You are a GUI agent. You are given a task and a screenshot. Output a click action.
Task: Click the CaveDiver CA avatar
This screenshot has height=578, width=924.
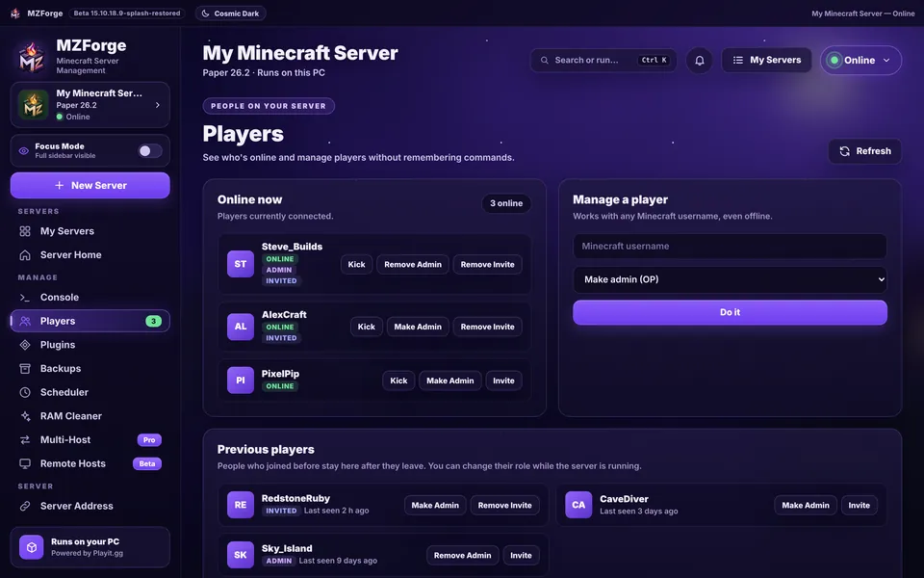pyautogui.click(x=578, y=505)
